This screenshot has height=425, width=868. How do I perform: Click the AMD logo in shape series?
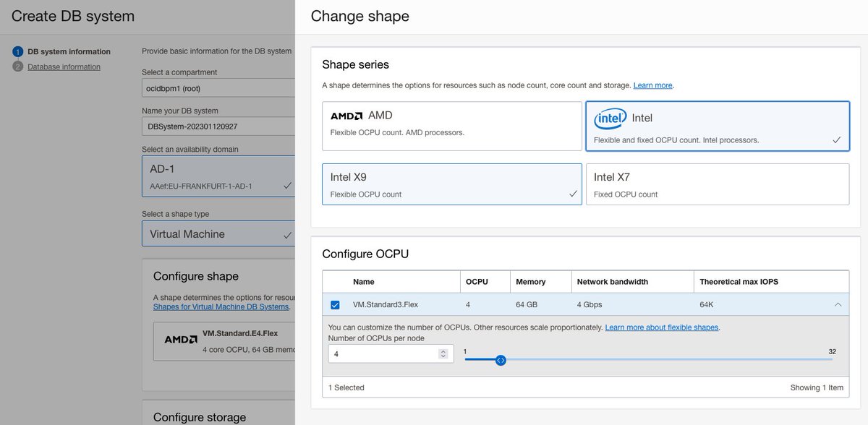coord(346,116)
